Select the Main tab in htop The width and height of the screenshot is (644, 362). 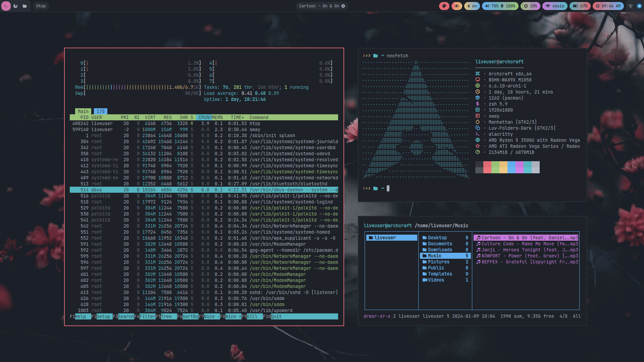point(83,111)
